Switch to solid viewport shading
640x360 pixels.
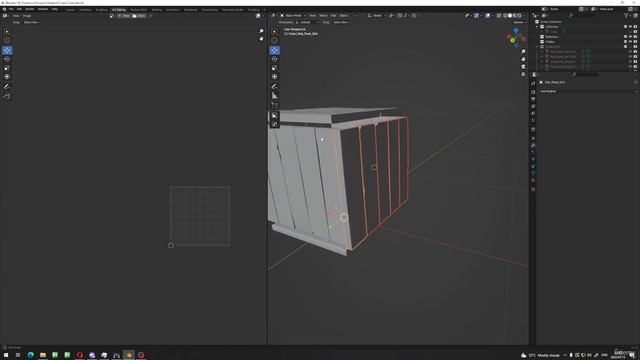click(x=510, y=16)
